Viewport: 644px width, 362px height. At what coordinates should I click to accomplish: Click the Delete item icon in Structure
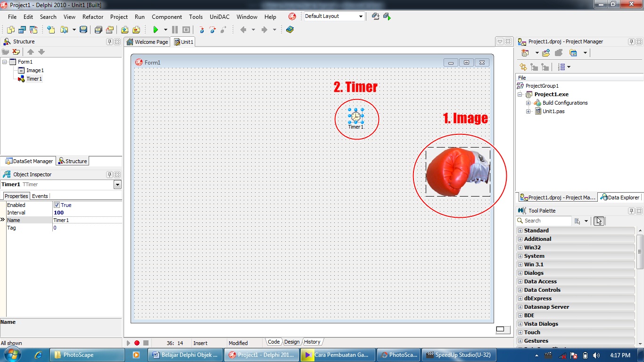click(16, 52)
